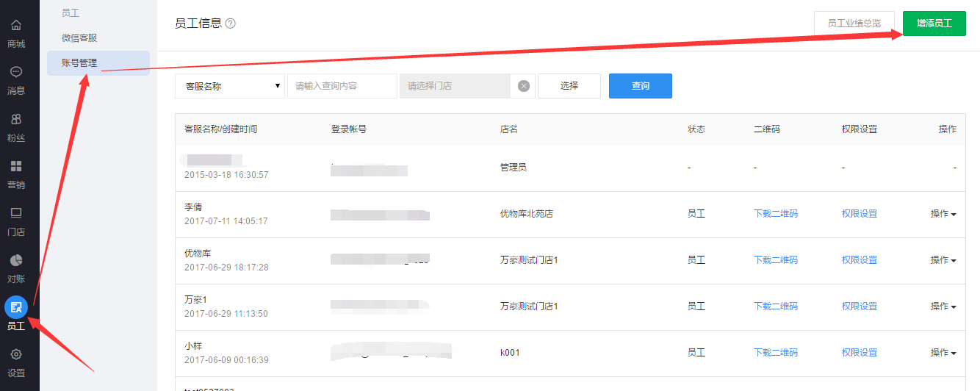The image size is (980, 391).
Task: Click the 员工 staff icon
Action: pyautogui.click(x=16, y=307)
